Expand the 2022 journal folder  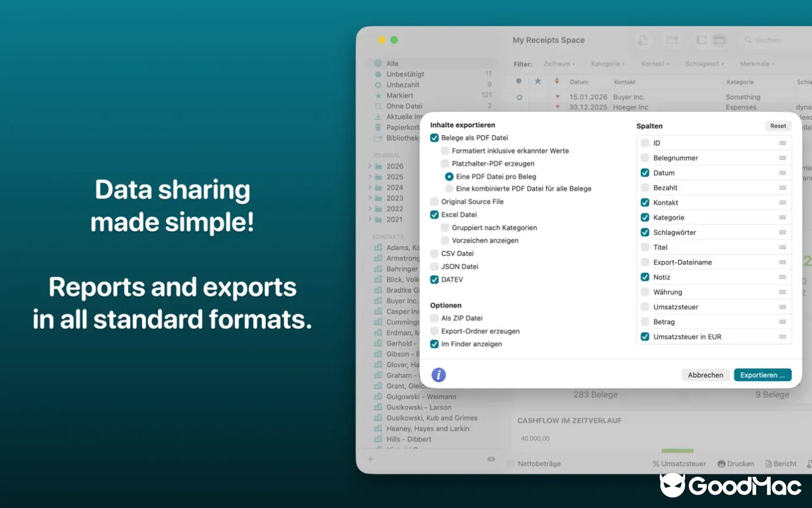click(370, 209)
